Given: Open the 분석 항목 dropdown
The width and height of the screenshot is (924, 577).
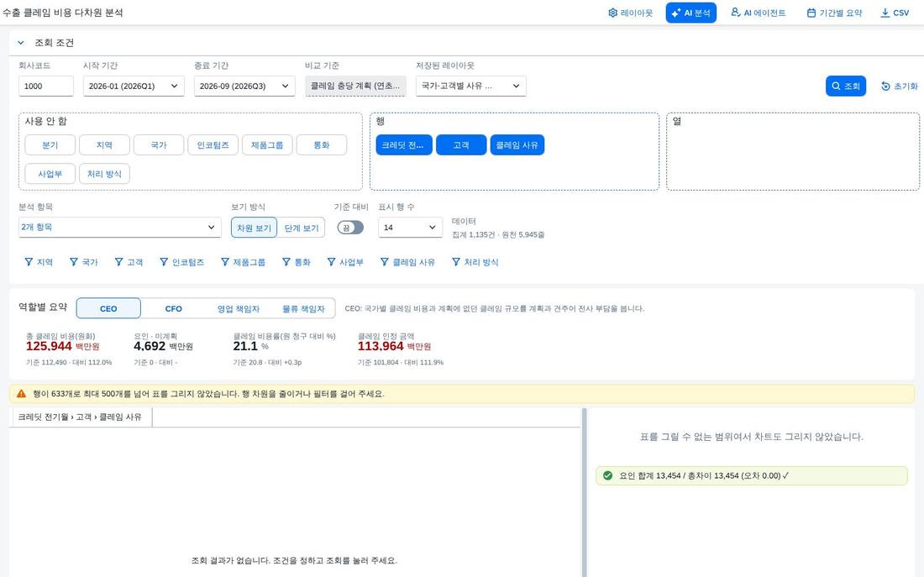Looking at the screenshot, I should 119,227.
